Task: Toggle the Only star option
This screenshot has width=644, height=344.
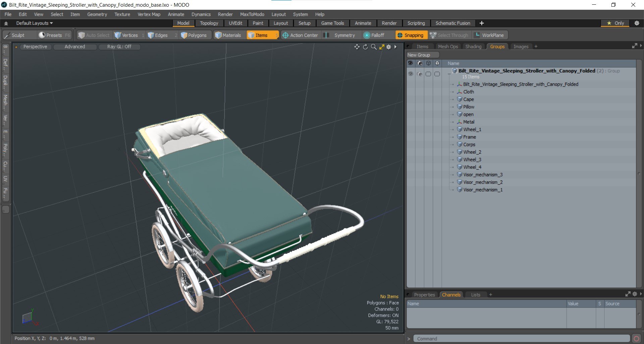Action: click(x=615, y=23)
